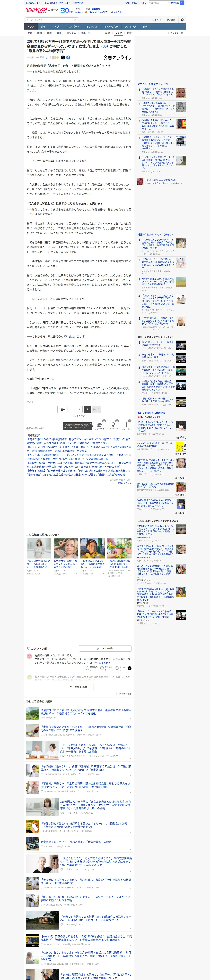This screenshot has width=210, height=980.
Task: Open the comment count bubble showing 20
Action: coord(48,57)
